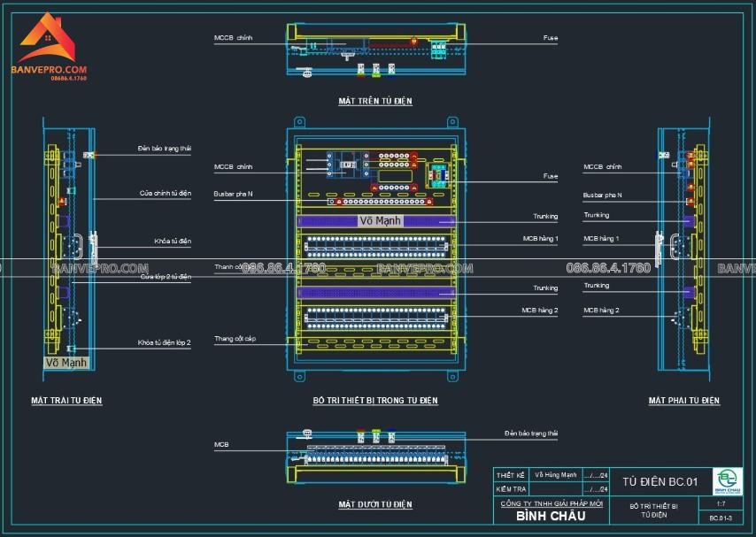Click the scale value '1:7'

click(x=721, y=503)
